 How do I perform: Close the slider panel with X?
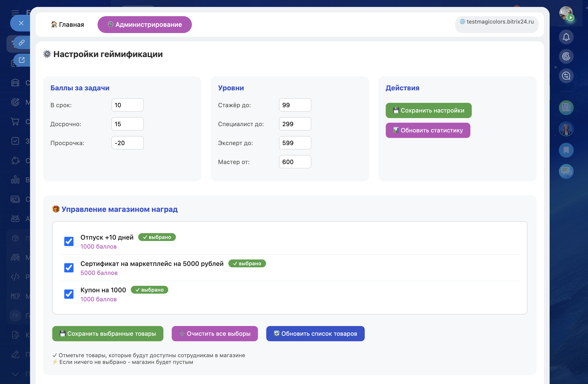pyautogui.click(x=21, y=23)
